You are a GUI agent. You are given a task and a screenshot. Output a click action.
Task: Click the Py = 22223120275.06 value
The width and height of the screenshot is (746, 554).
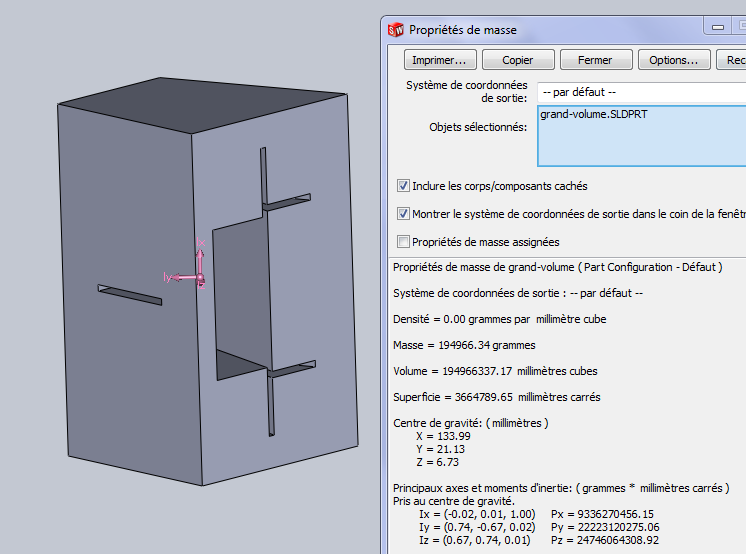pyautogui.click(x=605, y=527)
